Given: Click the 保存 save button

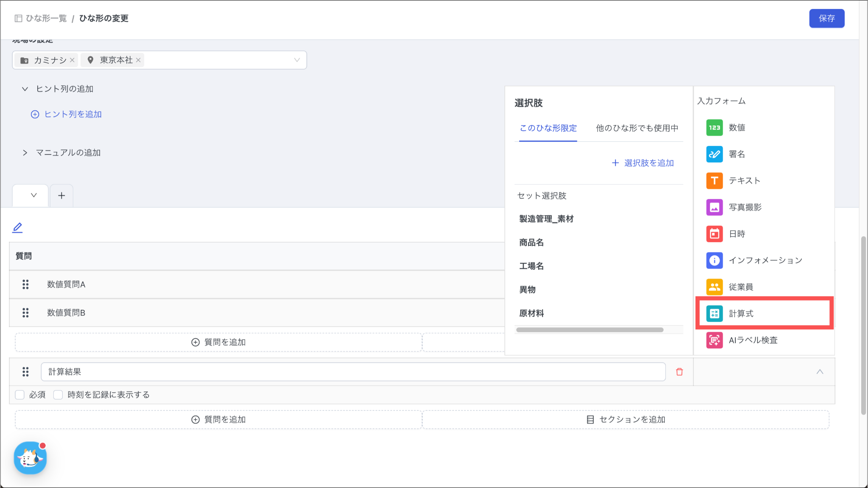Looking at the screenshot, I should (x=826, y=18).
